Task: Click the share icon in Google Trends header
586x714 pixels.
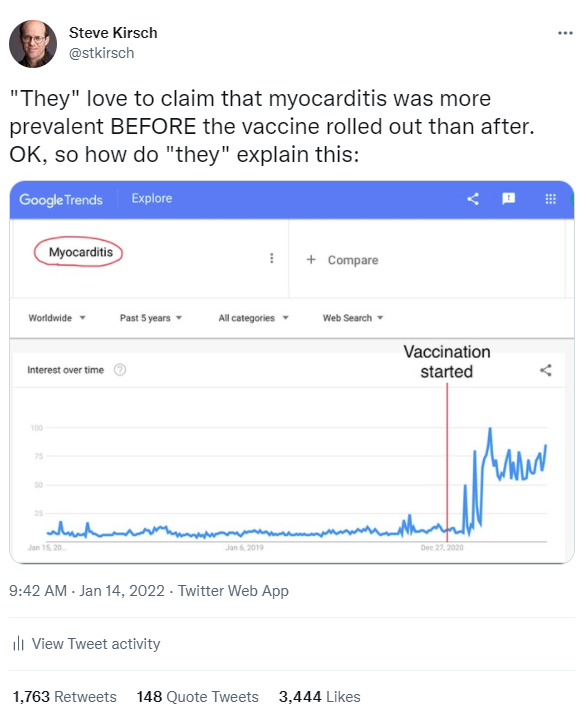Action: 473,199
